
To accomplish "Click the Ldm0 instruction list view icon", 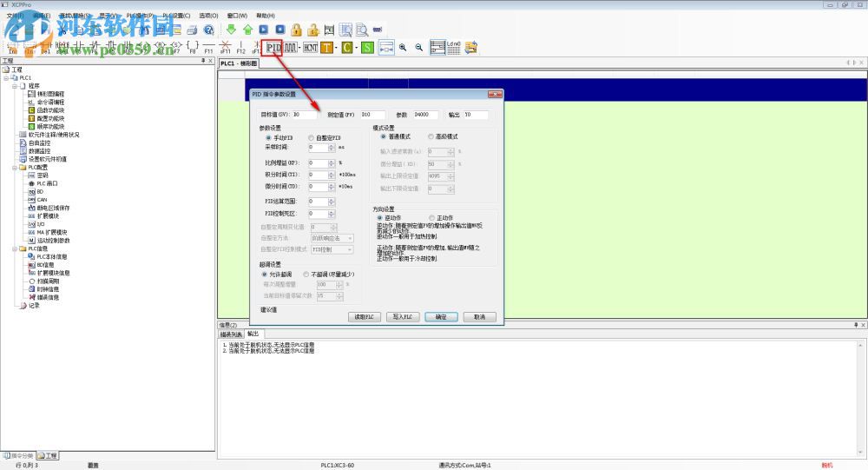I will [453, 48].
